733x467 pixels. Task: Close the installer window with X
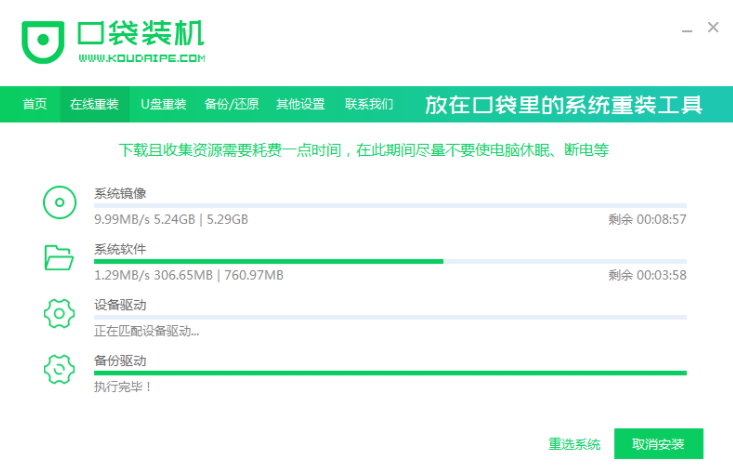[x=713, y=28]
